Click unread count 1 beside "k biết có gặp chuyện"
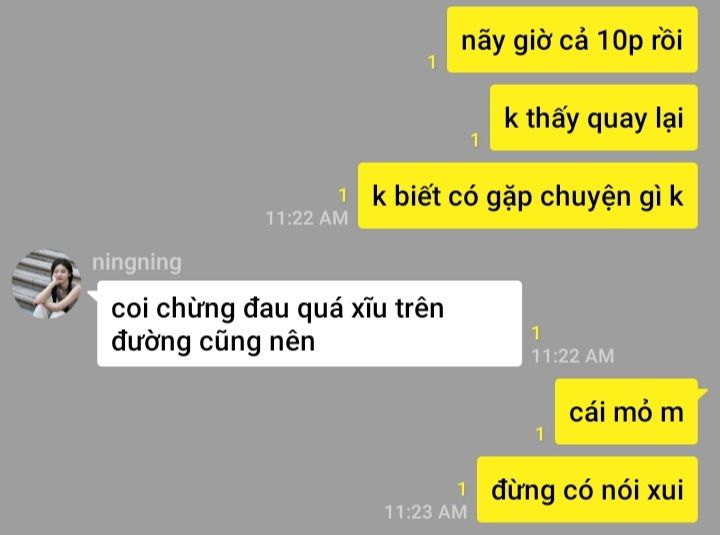This screenshot has height=535, width=720. (x=343, y=195)
